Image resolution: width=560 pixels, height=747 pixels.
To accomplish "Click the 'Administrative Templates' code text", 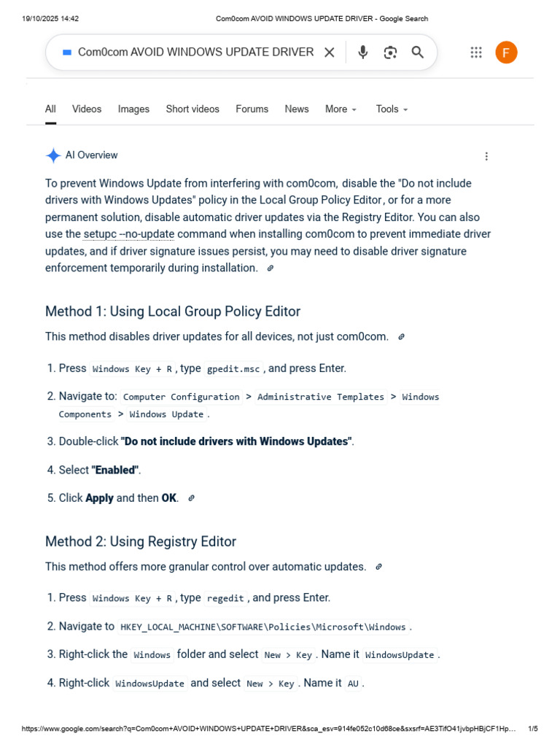I will click(321, 397).
